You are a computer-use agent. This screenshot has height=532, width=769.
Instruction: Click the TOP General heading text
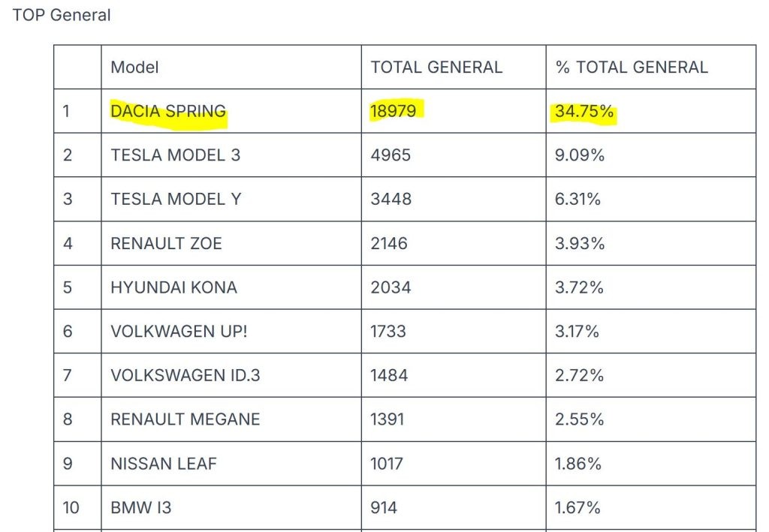(x=62, y=15)
